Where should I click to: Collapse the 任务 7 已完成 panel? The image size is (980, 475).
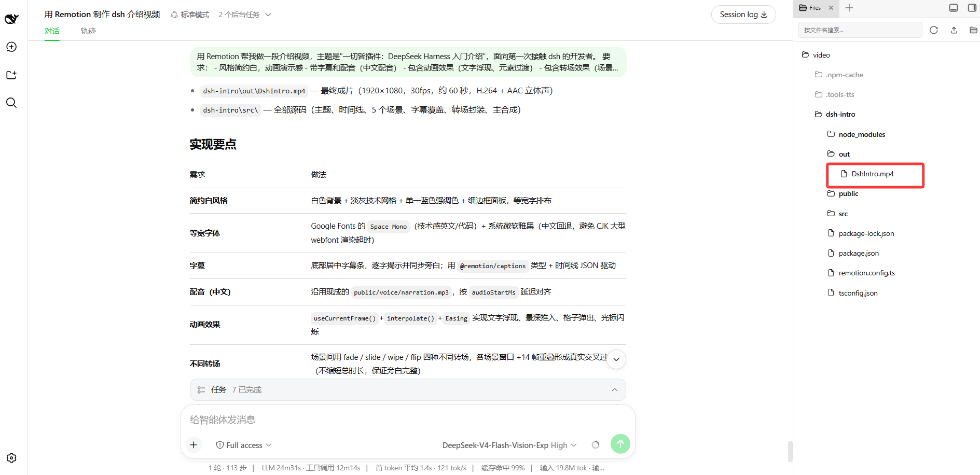615,390
